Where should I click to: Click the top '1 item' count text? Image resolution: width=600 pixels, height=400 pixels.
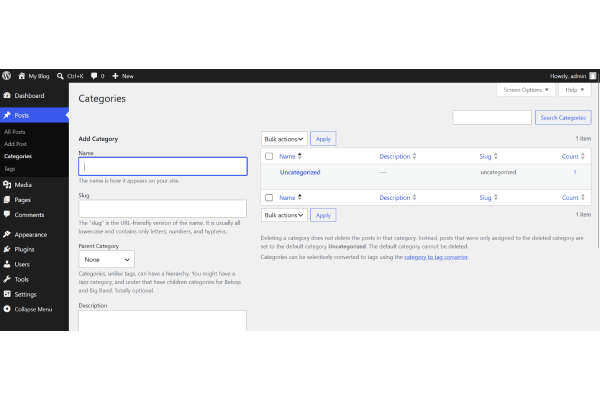(x=583, y=139)
